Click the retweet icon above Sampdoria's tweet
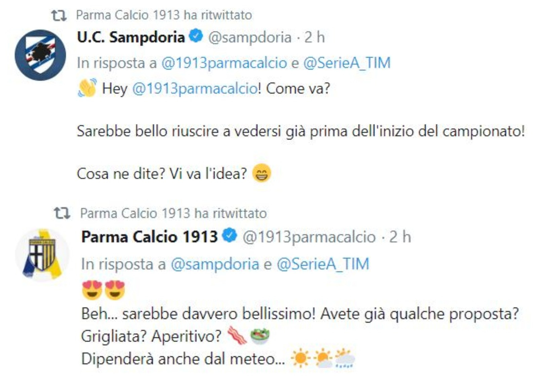 59,15
